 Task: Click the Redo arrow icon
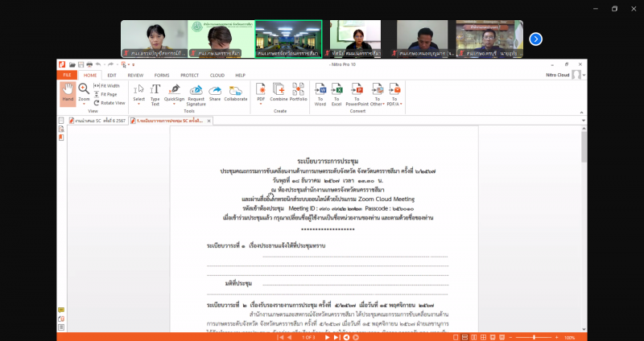[x=110, y=64]
